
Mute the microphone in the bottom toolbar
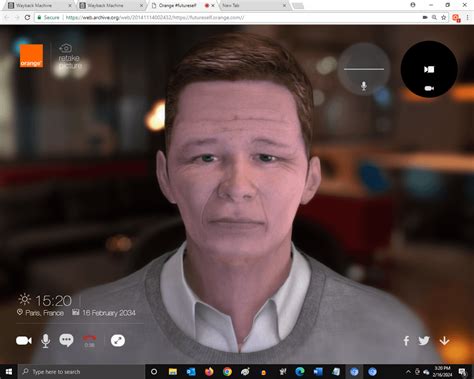point(46,341)
